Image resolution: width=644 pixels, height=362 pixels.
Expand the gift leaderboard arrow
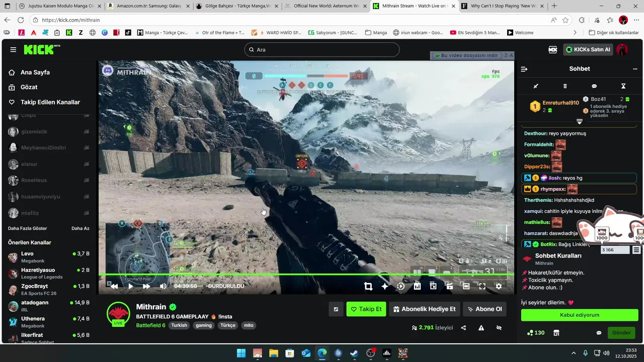tap(579, 122)
